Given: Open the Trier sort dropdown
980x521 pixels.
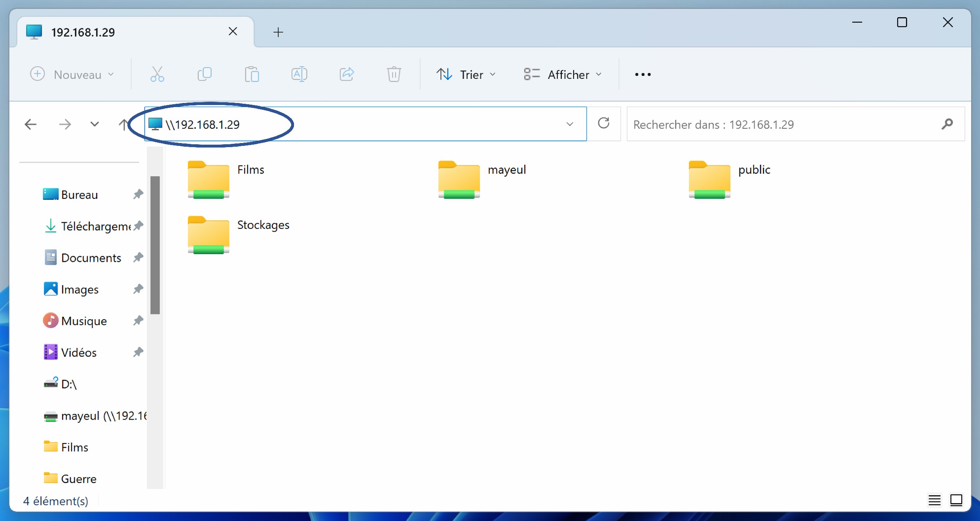Looking at the screenshot, I should [466, 74].
